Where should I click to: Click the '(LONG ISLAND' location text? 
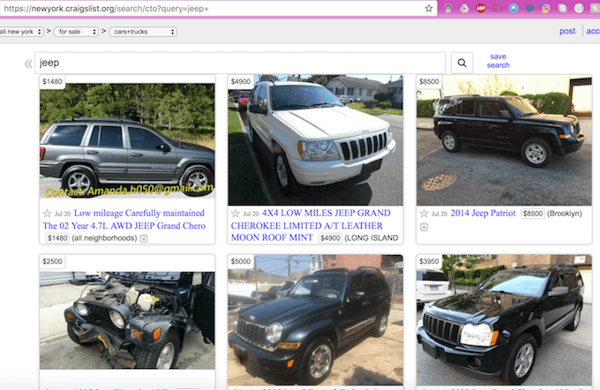pos(371,238)
